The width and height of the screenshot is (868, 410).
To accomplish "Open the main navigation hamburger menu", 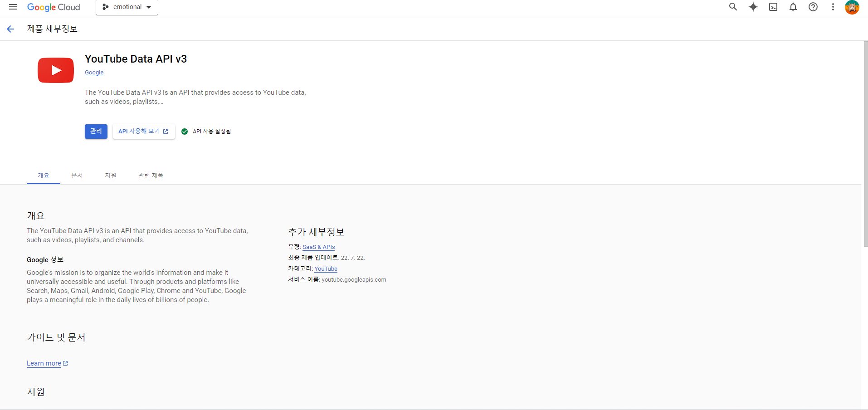I will click(13, 7).
